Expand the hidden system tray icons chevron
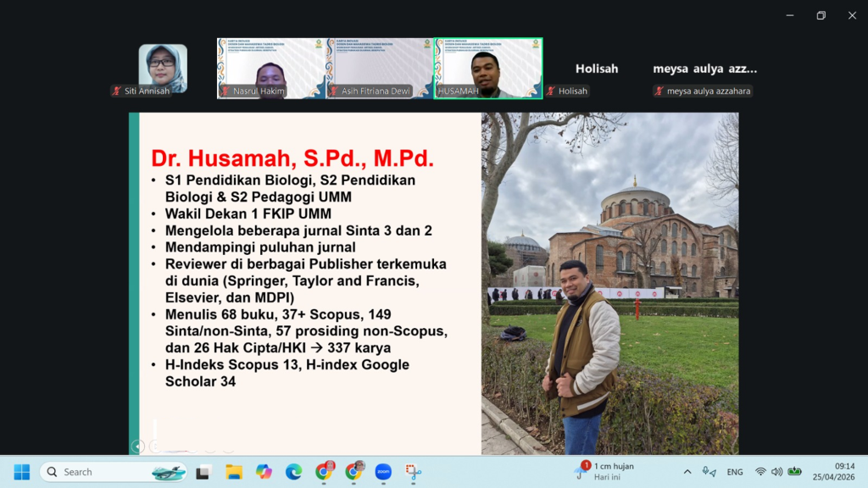 pyautogui.click(x=687, y=472)
